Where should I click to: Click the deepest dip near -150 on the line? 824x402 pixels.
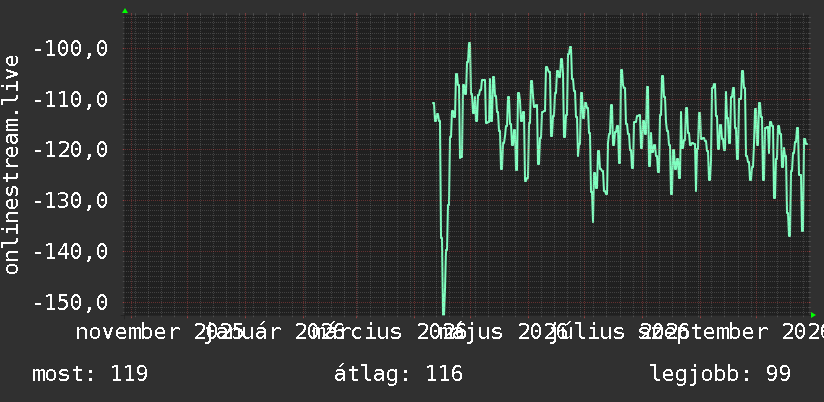(x=444, y=314)
